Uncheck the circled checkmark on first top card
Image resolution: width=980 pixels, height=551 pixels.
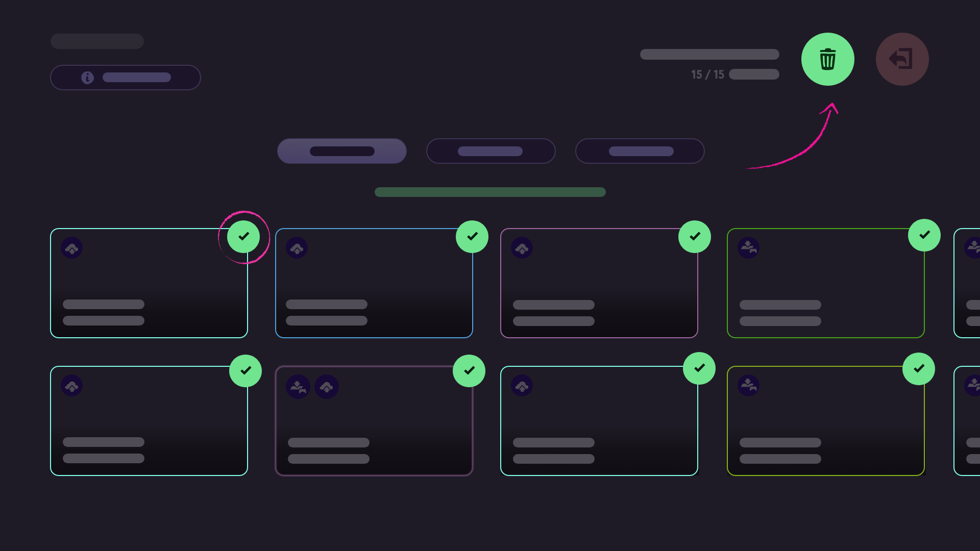243,237
